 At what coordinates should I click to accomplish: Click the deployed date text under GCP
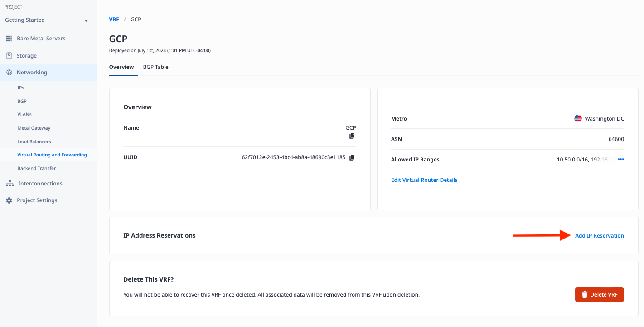(x=160, y=50)
